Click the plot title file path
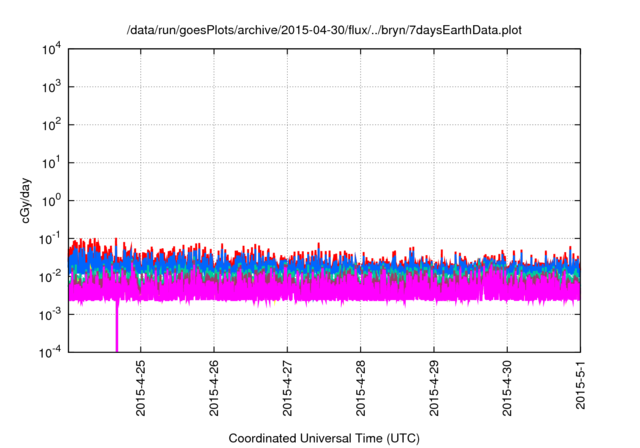 tap(324, 30)
